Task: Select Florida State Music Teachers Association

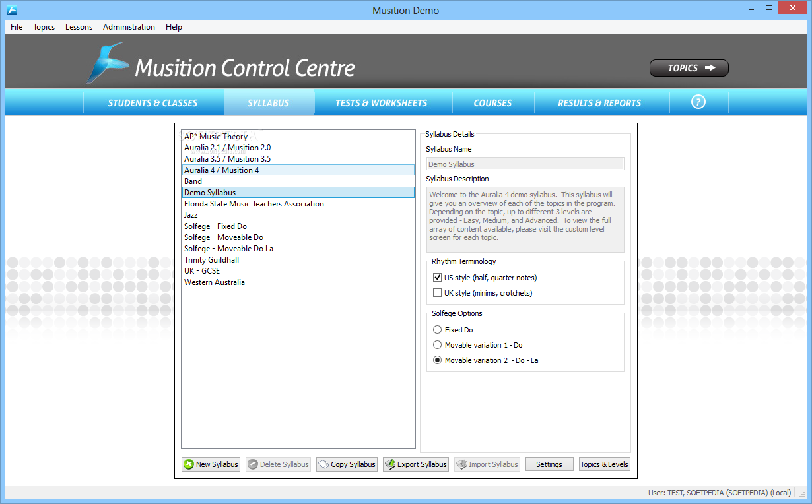Action: point(298,204)
